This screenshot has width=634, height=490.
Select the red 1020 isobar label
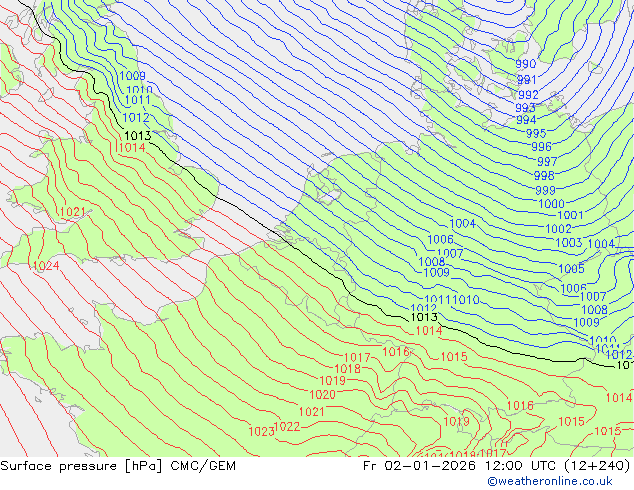322,395
